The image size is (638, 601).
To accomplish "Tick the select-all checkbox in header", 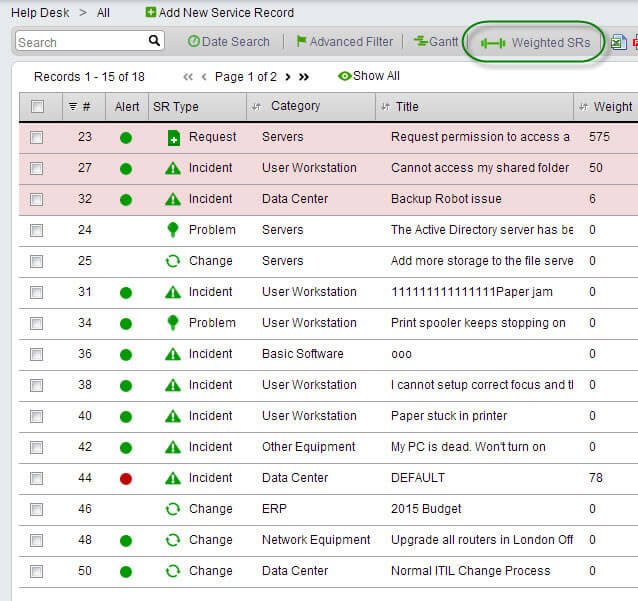I will coord(37,107).
